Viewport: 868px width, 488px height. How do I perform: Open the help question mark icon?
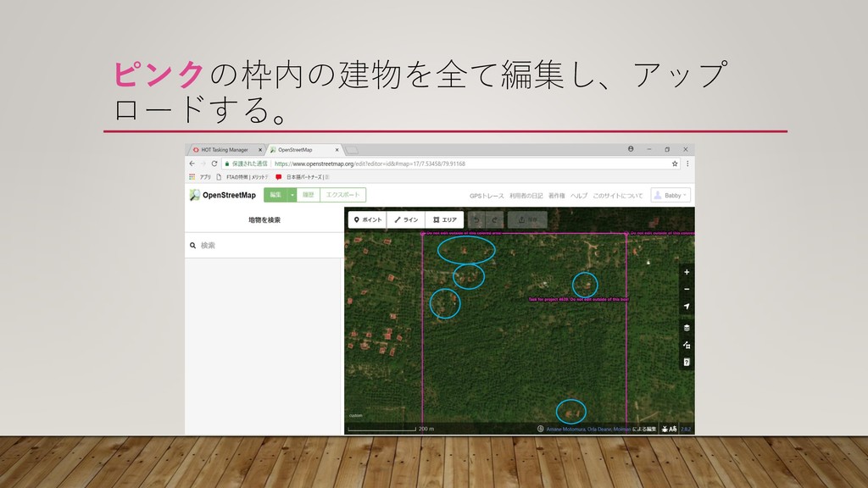click(x=687, y=363)
